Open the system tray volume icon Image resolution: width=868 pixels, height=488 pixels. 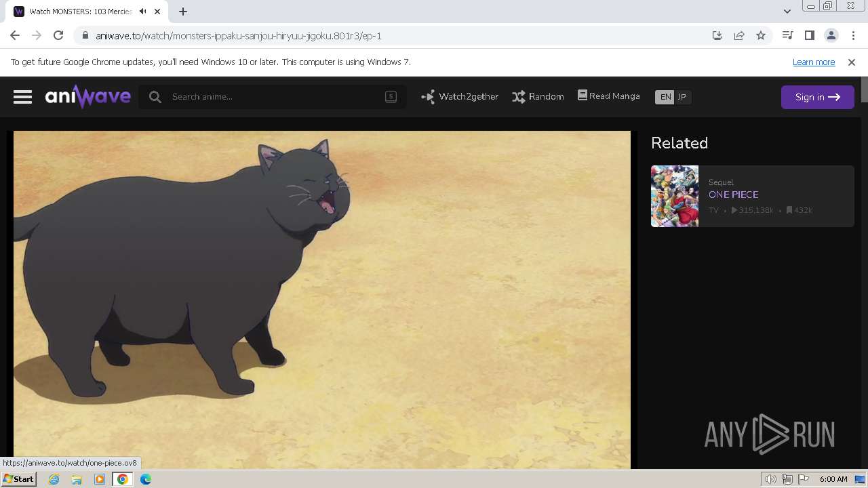point(771,479)
